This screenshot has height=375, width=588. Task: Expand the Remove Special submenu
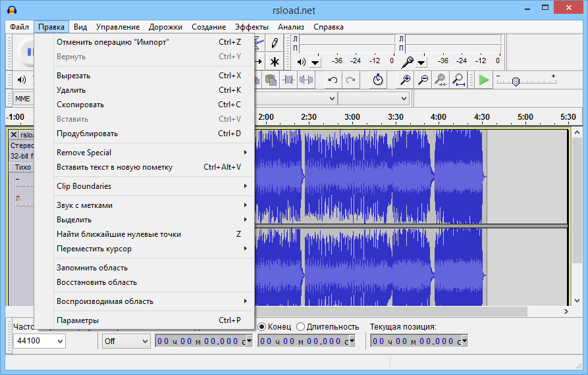[x=154, y=153]
